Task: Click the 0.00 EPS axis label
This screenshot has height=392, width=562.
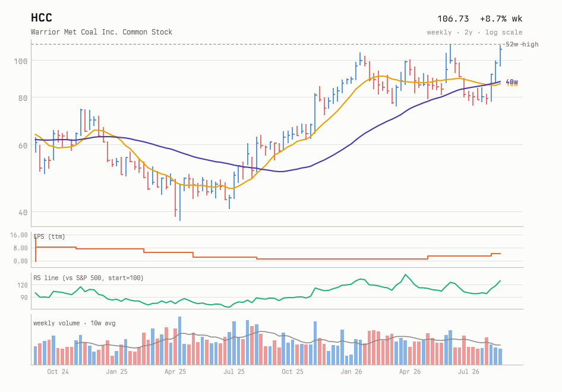Action: pos(20,261)
